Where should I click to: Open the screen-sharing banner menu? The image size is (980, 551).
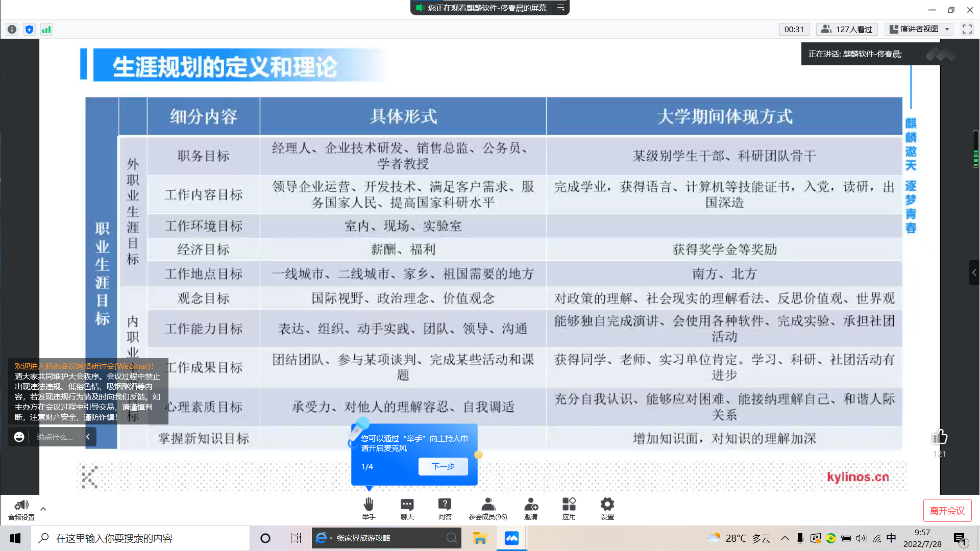tap(560, 8)
